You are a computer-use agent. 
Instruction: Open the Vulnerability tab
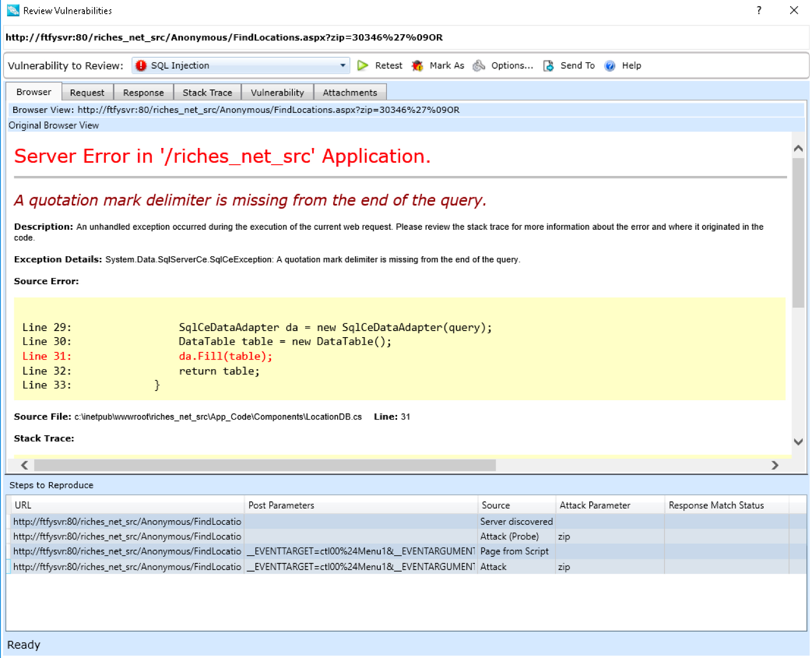[x=277, y=93]
